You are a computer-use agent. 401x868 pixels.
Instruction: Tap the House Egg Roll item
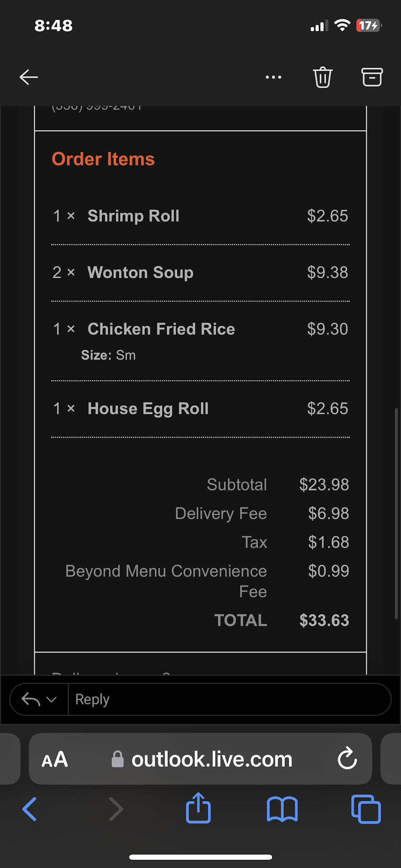(x=148, y=409)
